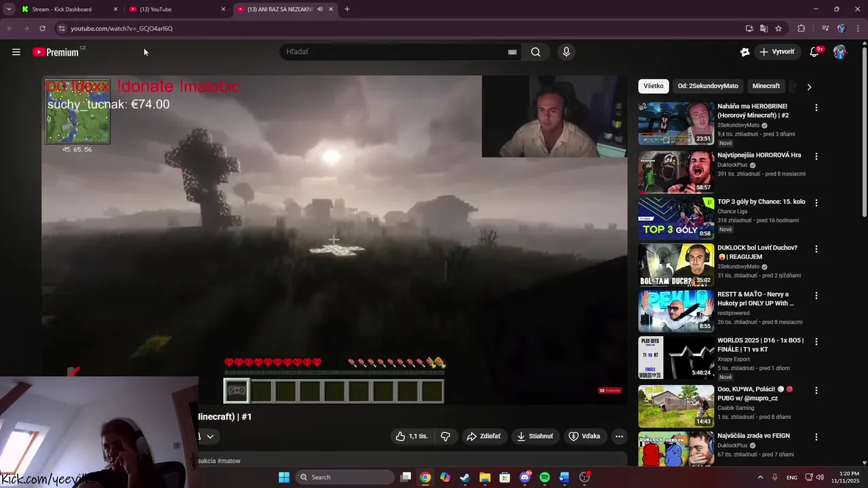
Task: Mute audio on the playing tab
Action: click(320, 9)
